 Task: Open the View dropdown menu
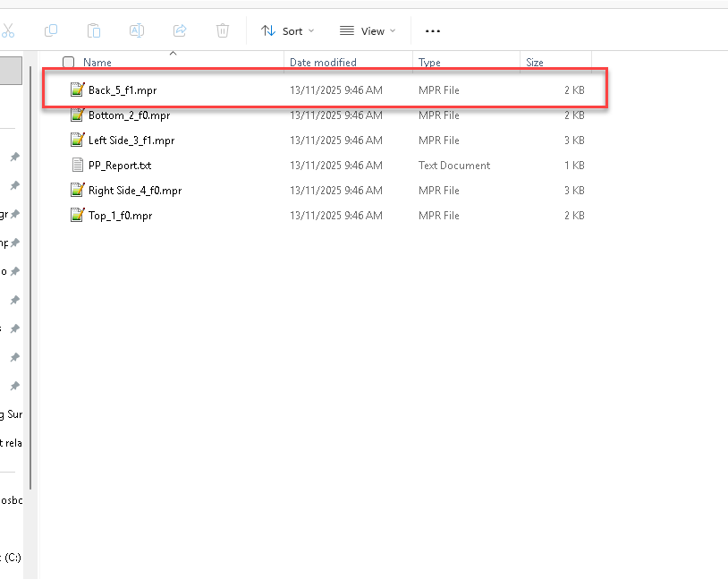tap(367, 31)
